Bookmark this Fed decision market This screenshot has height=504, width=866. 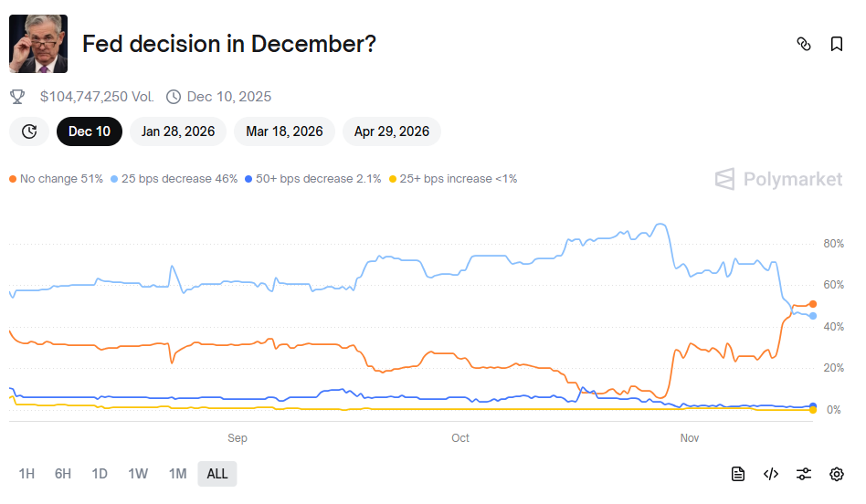point(836,44)
